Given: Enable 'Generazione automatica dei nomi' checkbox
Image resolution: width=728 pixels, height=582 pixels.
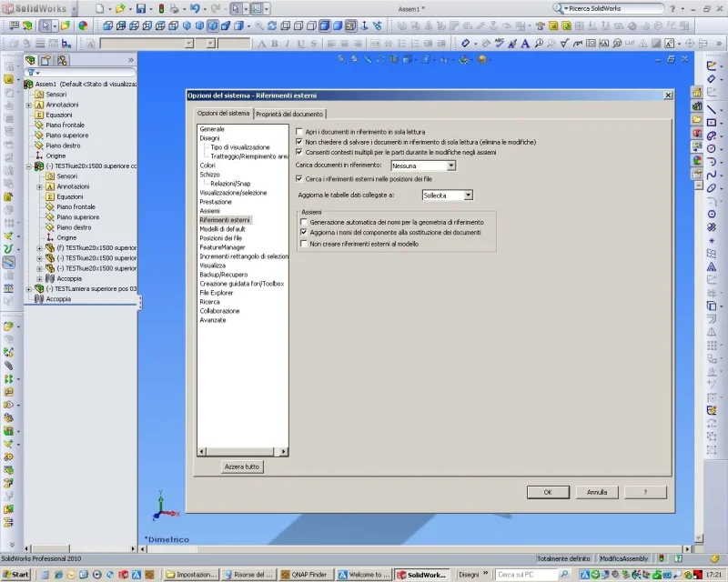Looking at the screenshot, I should pos(304,222).
